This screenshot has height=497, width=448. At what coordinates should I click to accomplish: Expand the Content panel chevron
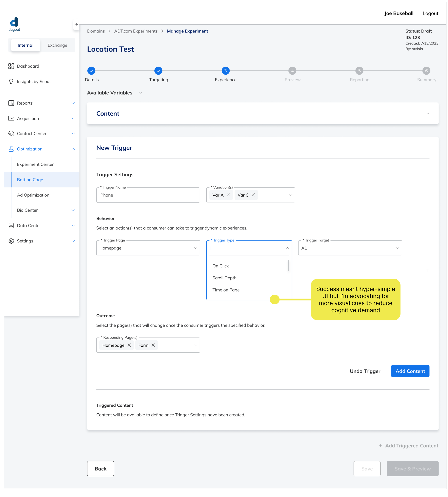[428, 114]
